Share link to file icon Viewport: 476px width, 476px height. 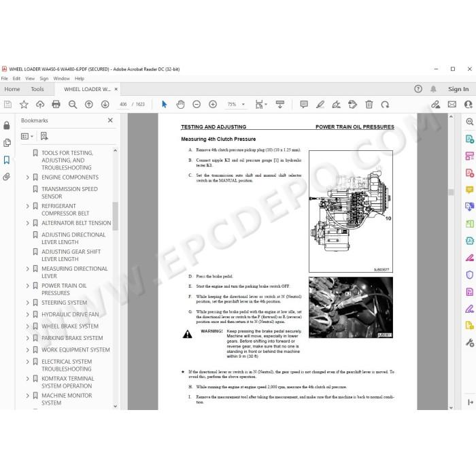click(436, 105)
